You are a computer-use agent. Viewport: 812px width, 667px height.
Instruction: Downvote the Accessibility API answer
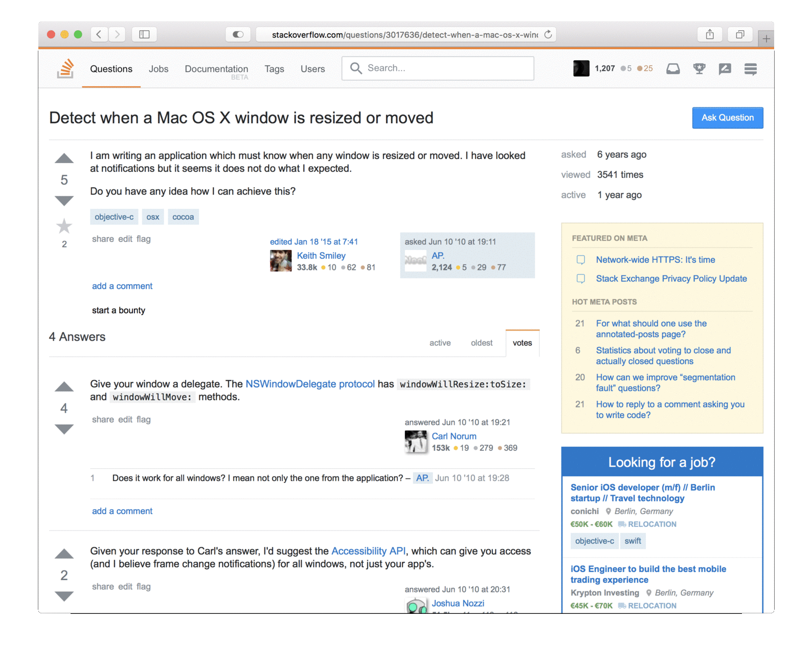click(x=64, y=596)
